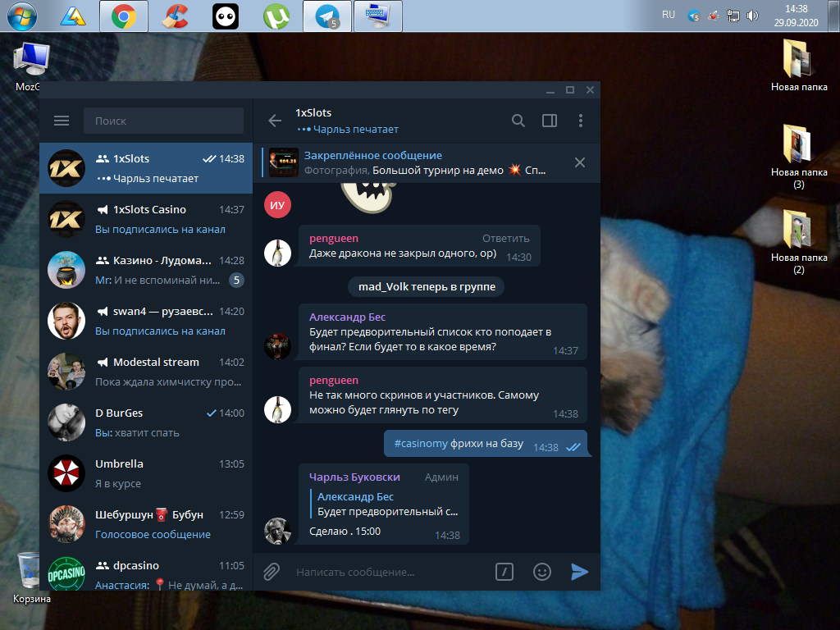Click the Александр Бес sender name at 14:37
This screenshot has height=630, width=840.
(347, 317)
